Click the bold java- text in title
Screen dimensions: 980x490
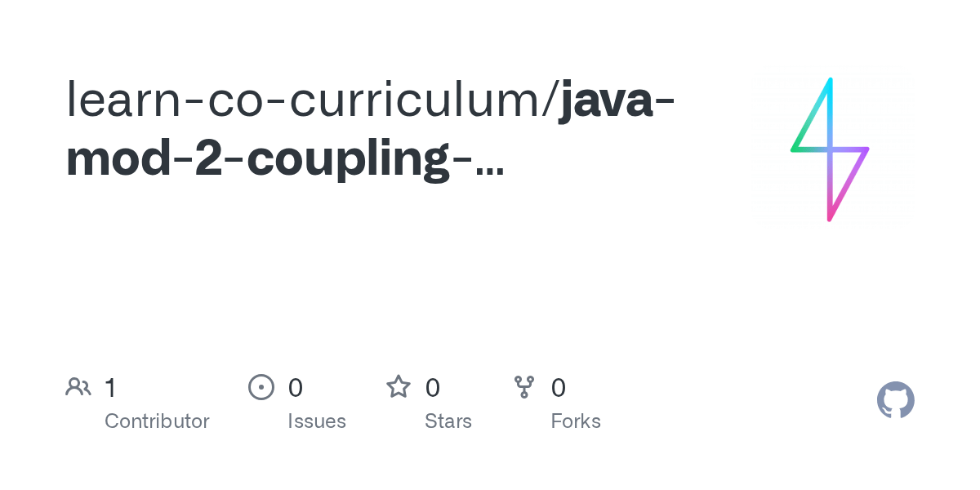[617, 100]
